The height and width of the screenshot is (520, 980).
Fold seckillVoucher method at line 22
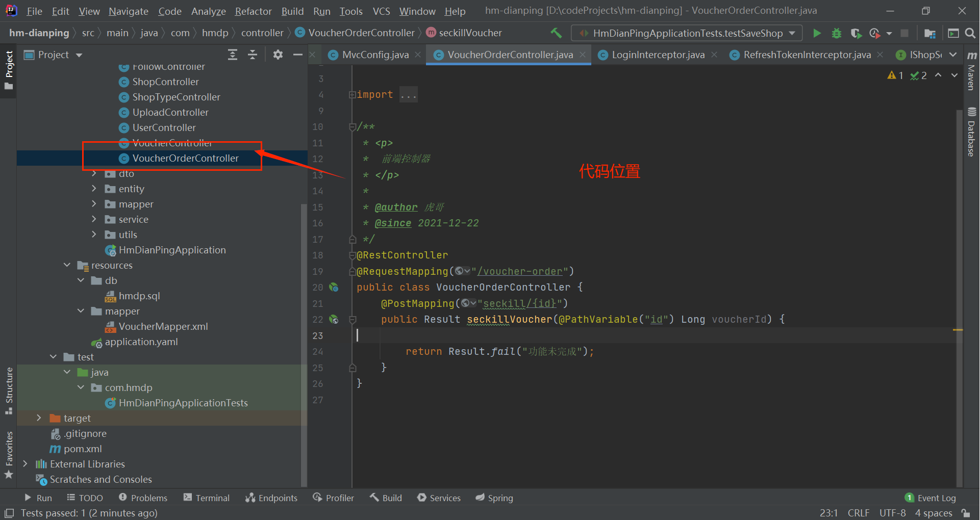click(352, 320)
